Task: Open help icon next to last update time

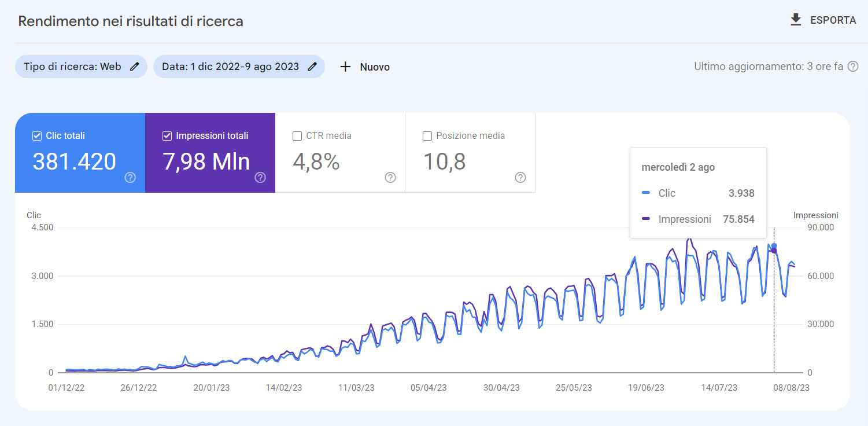Action: coord(853,66)
